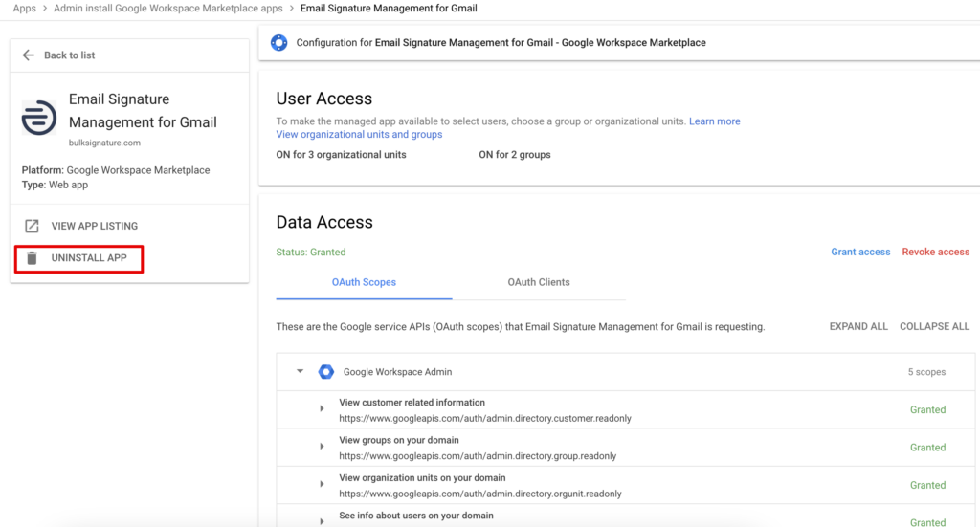Screen dimensions: 980x527
Task: Click the external link icon for View App Listing
Action: 32,226
